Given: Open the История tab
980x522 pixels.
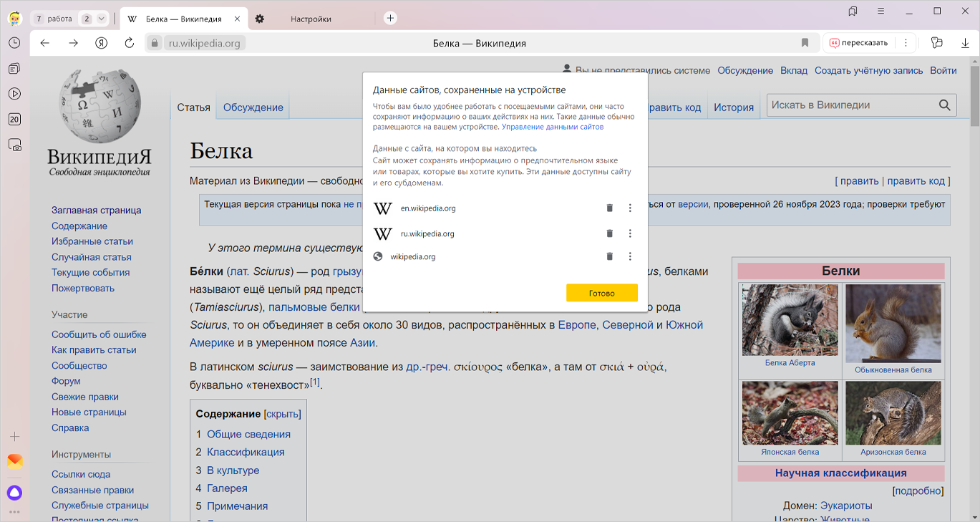Looking at the screenshot, I should 734,107.
